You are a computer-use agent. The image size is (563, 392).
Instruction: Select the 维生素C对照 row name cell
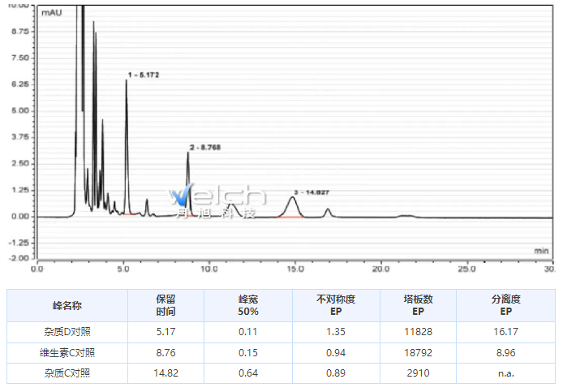point(67,353)
